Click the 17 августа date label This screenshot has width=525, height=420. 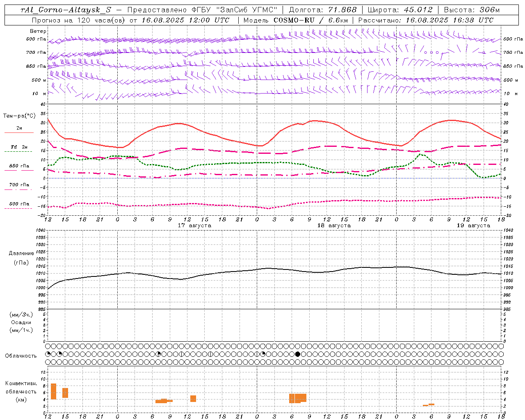point(194,226)
